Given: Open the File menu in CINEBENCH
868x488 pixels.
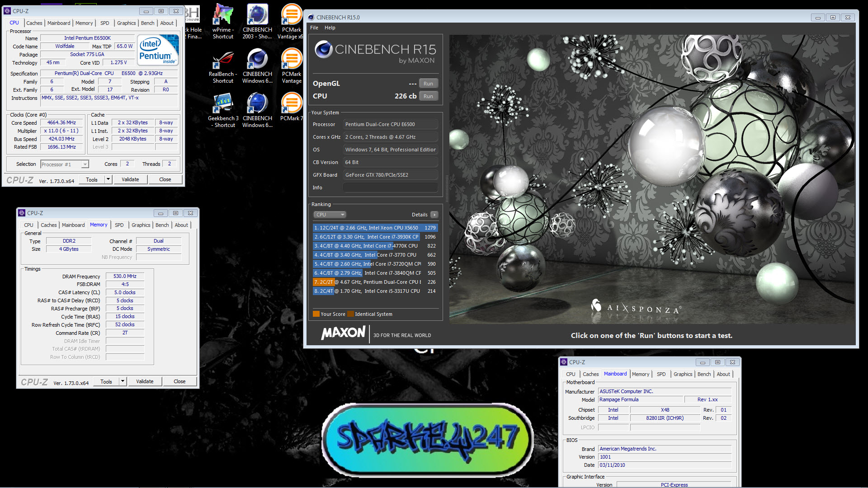Looking at the screenshot, I should click(314, 28).
